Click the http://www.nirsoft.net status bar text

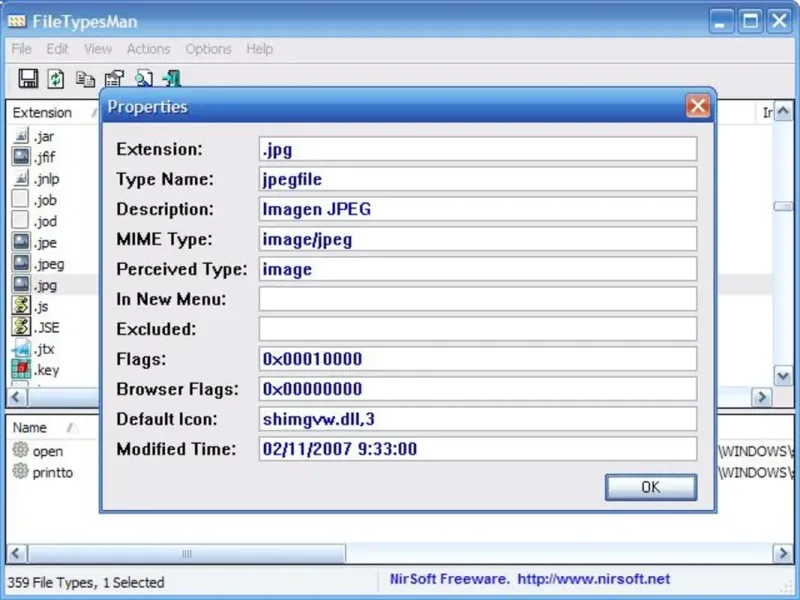click(x=593, y=579)
